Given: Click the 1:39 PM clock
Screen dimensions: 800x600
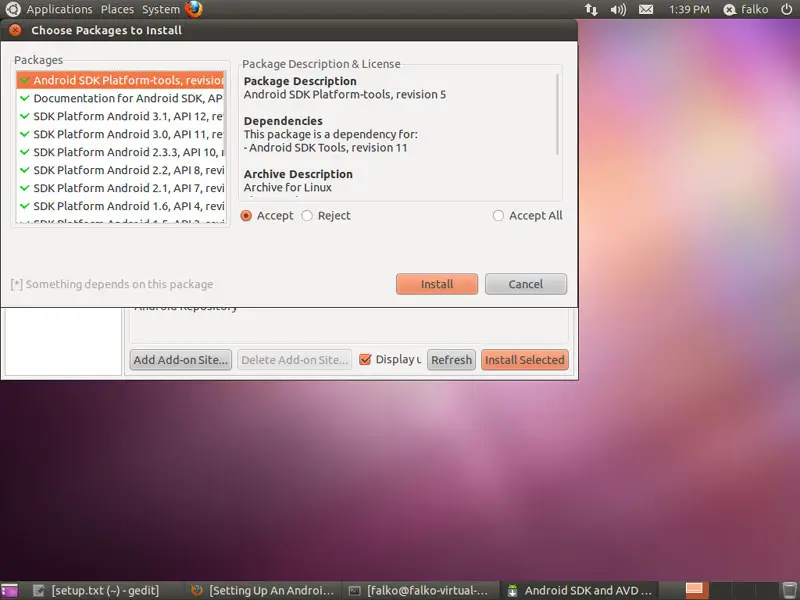Looking at the screenshot, I should coord(689,9).
